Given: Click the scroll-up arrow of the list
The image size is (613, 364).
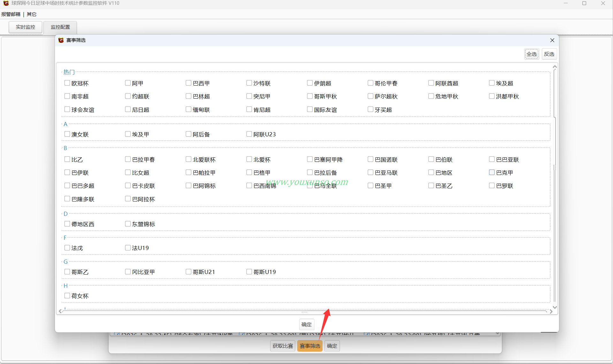Looking at the screenshot, I should click(555, 66).
